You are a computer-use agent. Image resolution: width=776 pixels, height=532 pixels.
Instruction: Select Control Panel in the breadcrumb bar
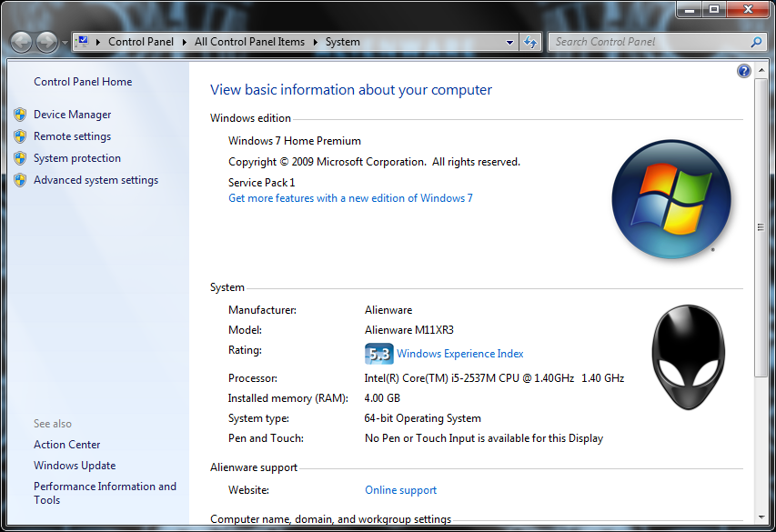click(141, 41)
